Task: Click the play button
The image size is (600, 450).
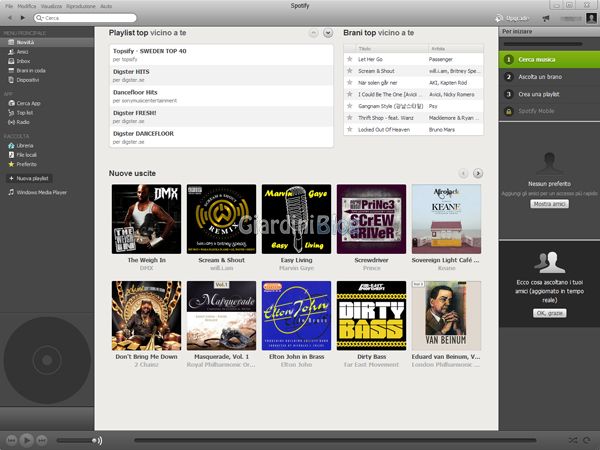Action: tap(27, 440)
